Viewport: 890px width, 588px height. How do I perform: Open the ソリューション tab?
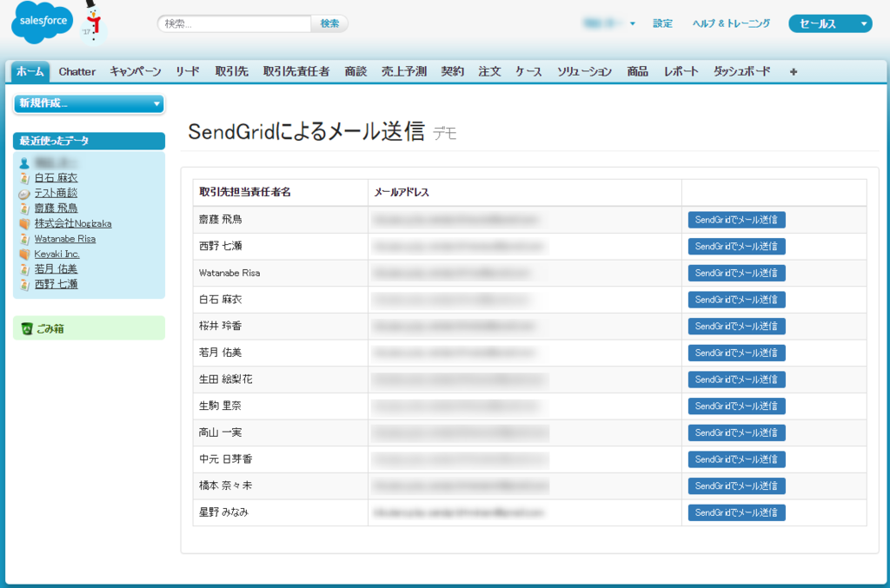pos(584,71)
